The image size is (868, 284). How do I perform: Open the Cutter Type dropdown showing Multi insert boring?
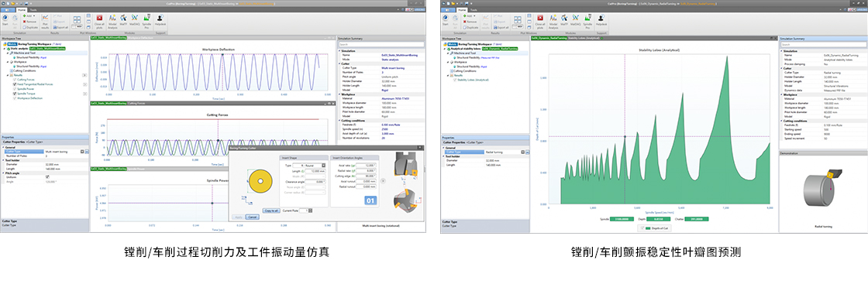click(x=82, y=151)
